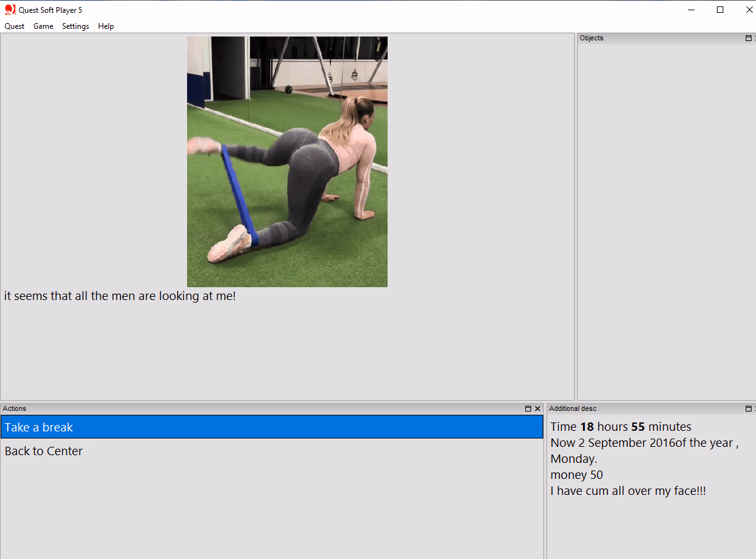Float the Additional desc panel using its dock icon
The width and height of the screenshot is (756, 559).
point(747,408)
